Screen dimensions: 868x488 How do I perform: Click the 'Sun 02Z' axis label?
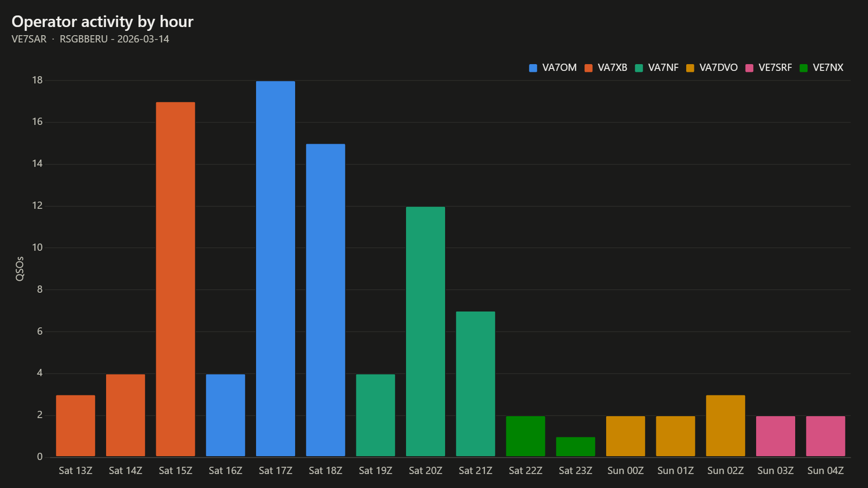(726, 471)
